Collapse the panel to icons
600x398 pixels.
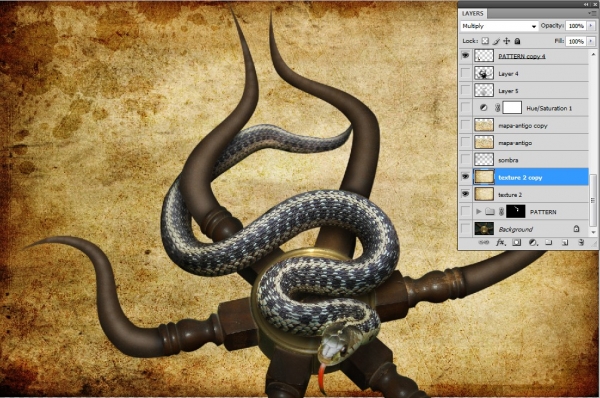pos(586,4)
